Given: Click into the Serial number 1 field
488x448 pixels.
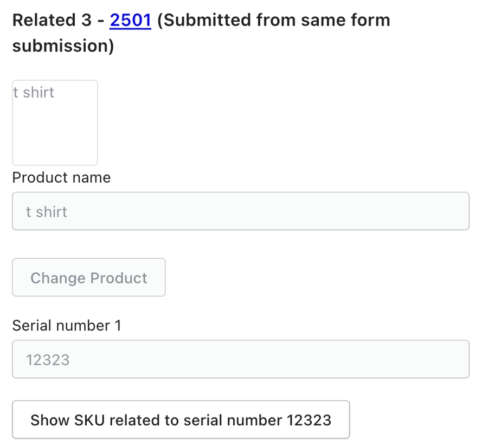Looking at the screenshot, I should [x=240, y=359].
